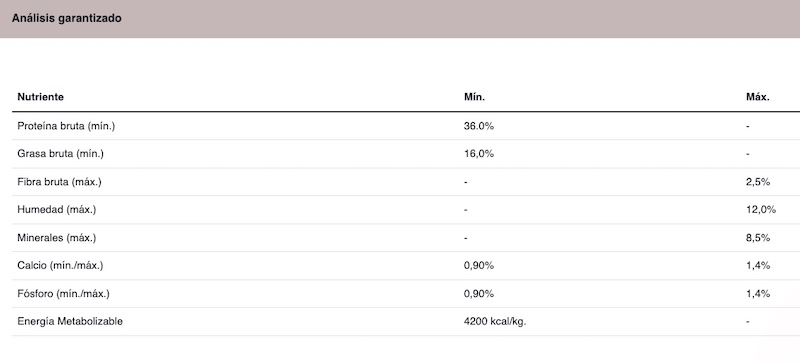Select the Grasa bruta (mín.) row label
Screen dimensions: 800x363
pyautogui.click(x=61, y=154)
